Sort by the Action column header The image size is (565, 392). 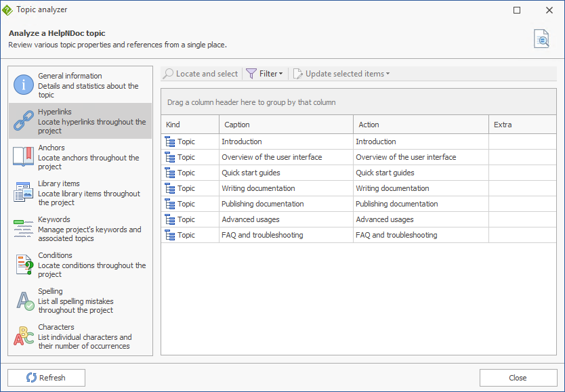[421, 125]
